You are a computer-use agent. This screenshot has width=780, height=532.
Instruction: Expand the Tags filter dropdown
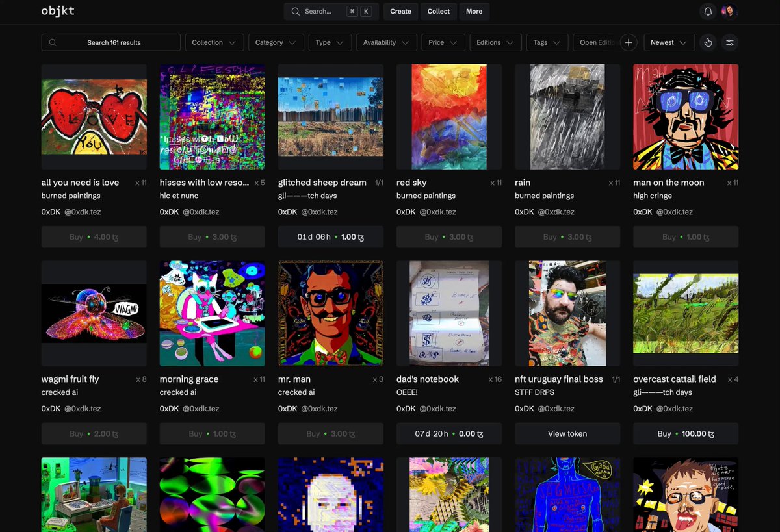pos(547,42)
